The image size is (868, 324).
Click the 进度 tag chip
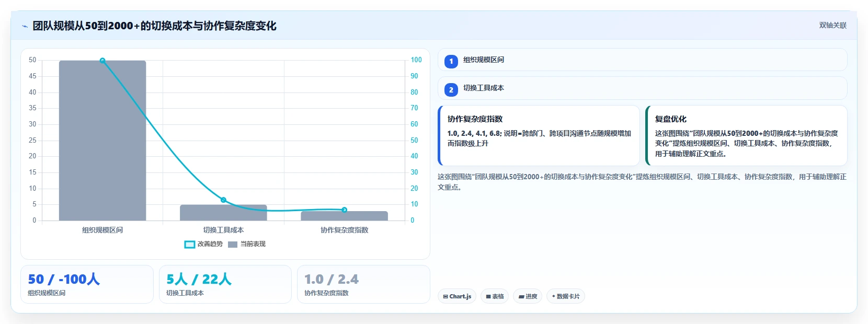(528, 296)
